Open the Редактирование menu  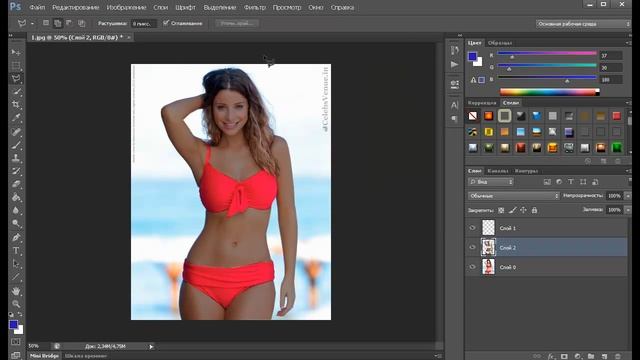[x=76, y=7]
